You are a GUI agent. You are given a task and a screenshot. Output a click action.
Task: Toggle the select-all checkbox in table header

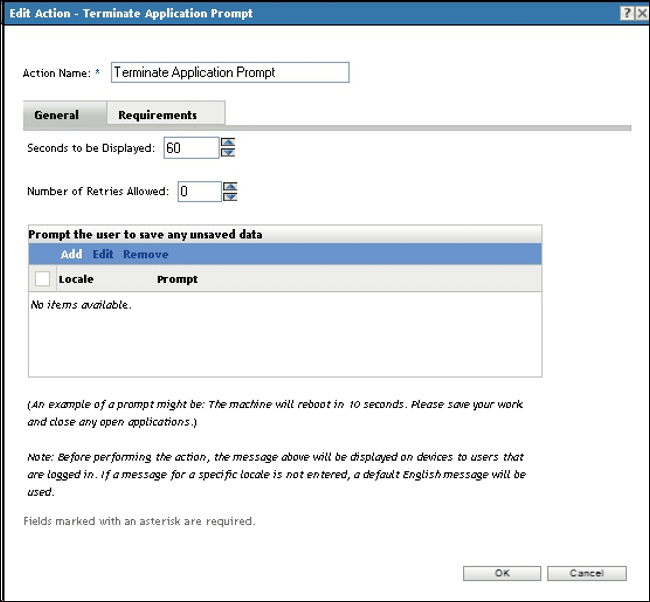pos(42,279)
